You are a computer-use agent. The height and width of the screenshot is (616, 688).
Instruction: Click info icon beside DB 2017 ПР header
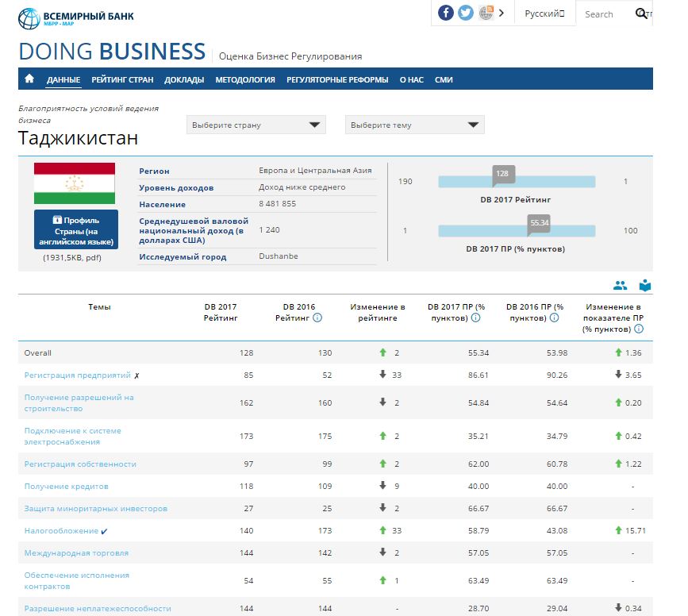(x=476, y=318)
